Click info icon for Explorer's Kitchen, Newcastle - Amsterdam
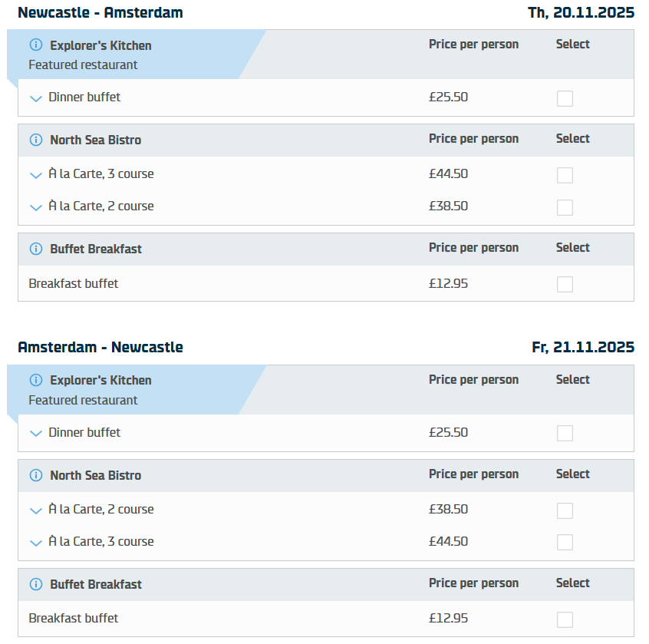The width and height of the screenshot is (649, 644). [36, 45]
